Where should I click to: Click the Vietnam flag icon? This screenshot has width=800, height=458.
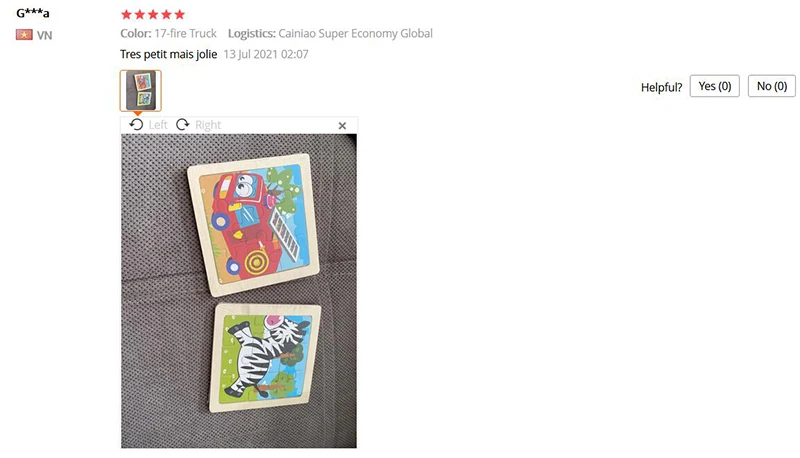click(x=24, y=35)
